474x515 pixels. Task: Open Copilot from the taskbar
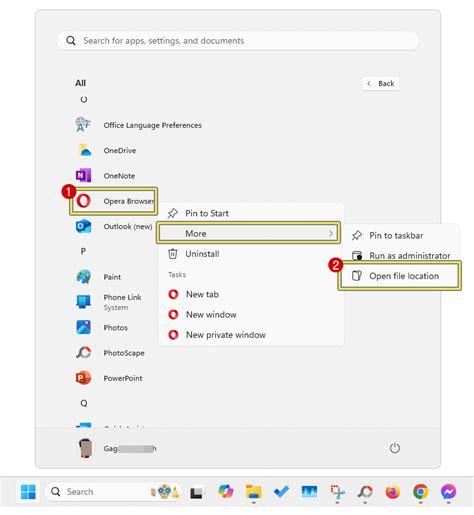tap(226, 492)
